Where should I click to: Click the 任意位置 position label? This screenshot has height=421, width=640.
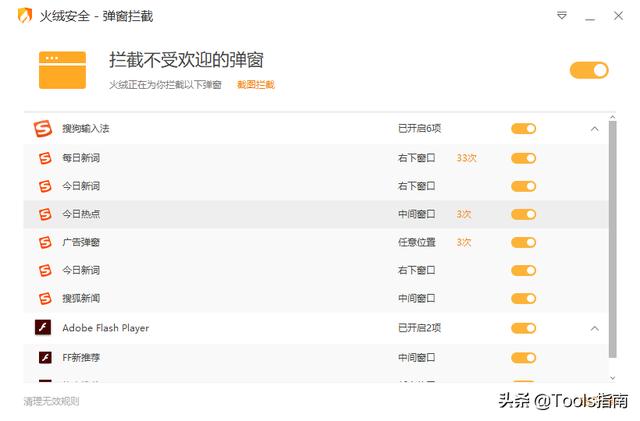(417, 243)
